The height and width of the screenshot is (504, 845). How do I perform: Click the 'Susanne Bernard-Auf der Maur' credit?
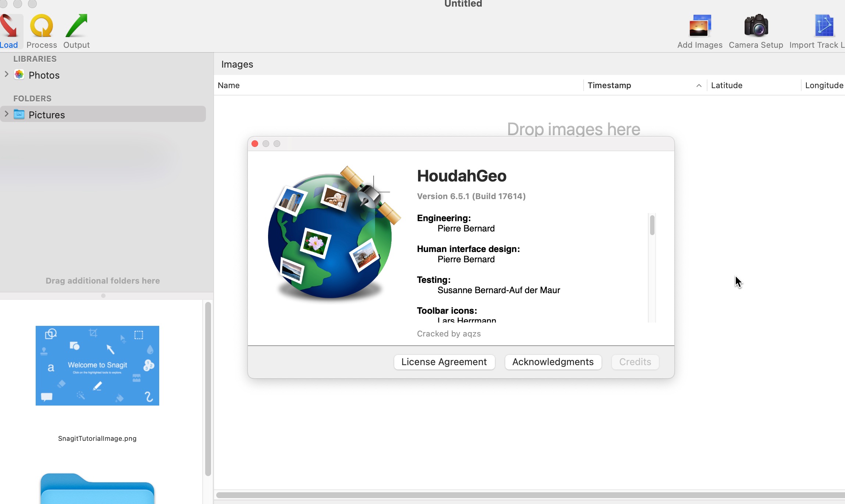pyautogui.click(x=499, y=290)
